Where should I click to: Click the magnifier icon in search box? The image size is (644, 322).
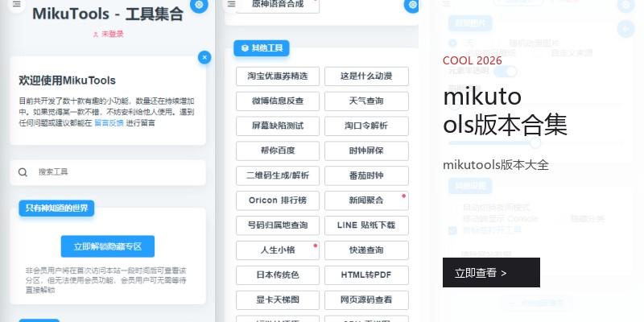[23, 172]
